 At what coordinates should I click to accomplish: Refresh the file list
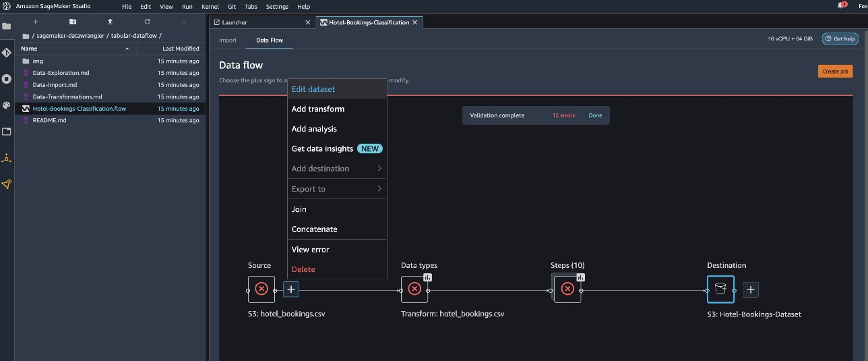pos(147,22)
